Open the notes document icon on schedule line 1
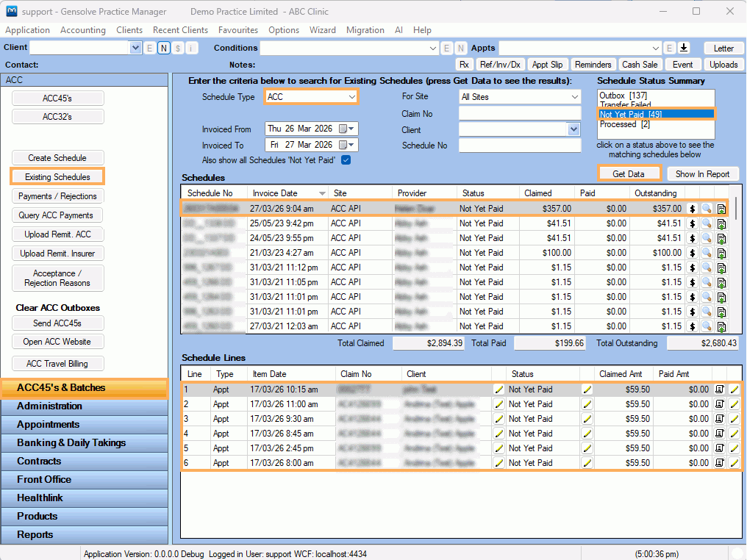 pyautogui.click(x=719, y=390)
